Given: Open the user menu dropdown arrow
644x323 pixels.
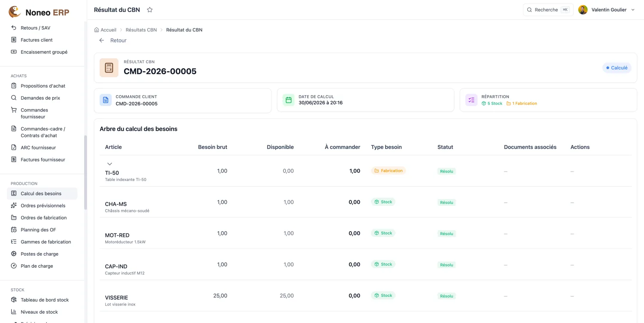Looking at the screenshot, I should point(632,10).
